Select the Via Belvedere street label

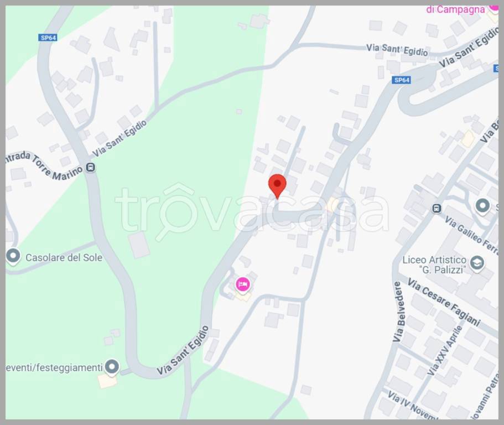coord(398,312)
